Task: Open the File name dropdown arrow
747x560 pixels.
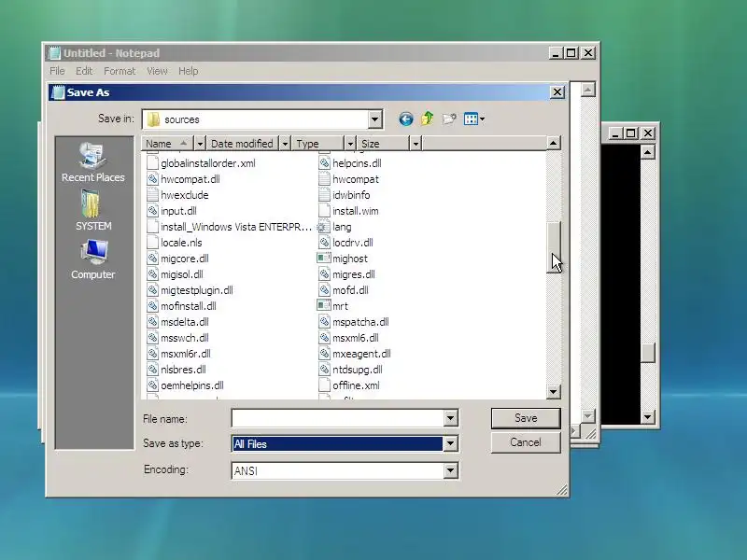Action: pyautogui.click(x=450, y=418)
